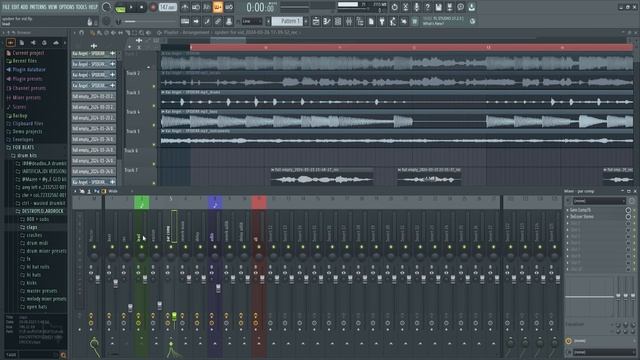Toggle the metronome icon
Screen dimensions: 640x360
185,7
